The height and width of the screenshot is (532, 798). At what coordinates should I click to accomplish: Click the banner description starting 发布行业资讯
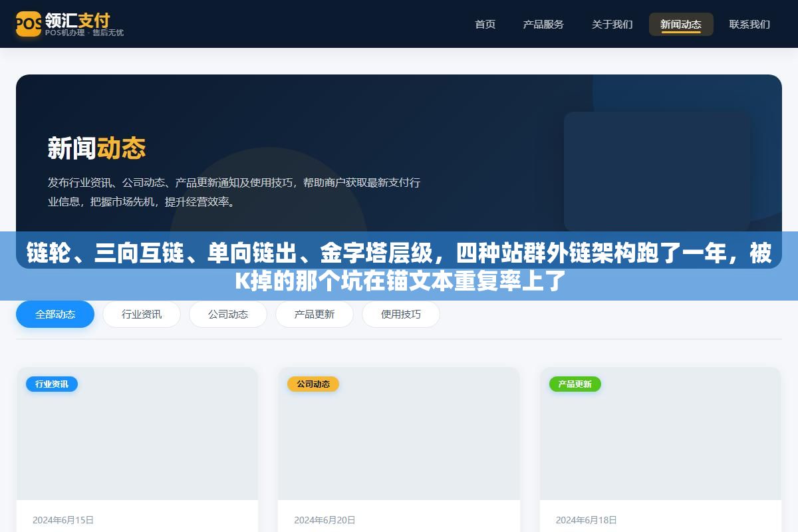coord(234,192)
